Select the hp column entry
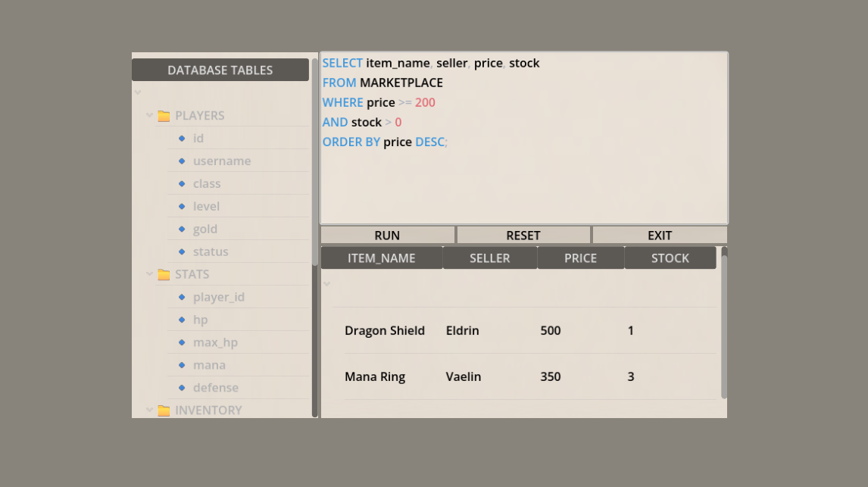Screen dimensions: 868x487 pyautogui.click(x=201, y=320)
